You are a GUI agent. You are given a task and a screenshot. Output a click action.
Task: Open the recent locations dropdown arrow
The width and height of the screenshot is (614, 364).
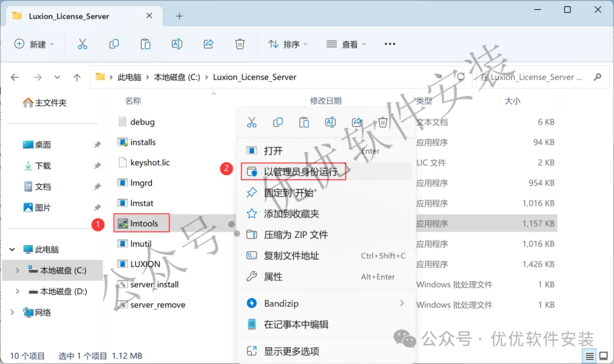(x=57, y=77)
